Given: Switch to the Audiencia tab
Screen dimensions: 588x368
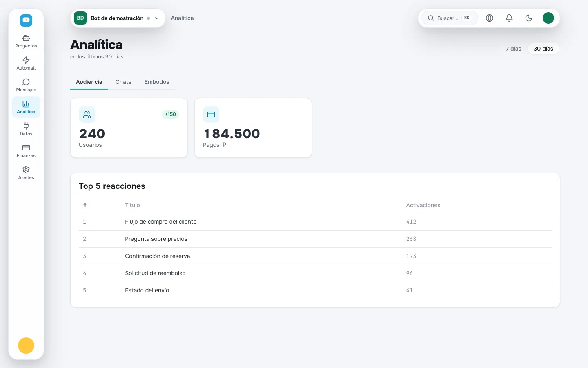Looking at the screenshot, I should tap(89, 82).
